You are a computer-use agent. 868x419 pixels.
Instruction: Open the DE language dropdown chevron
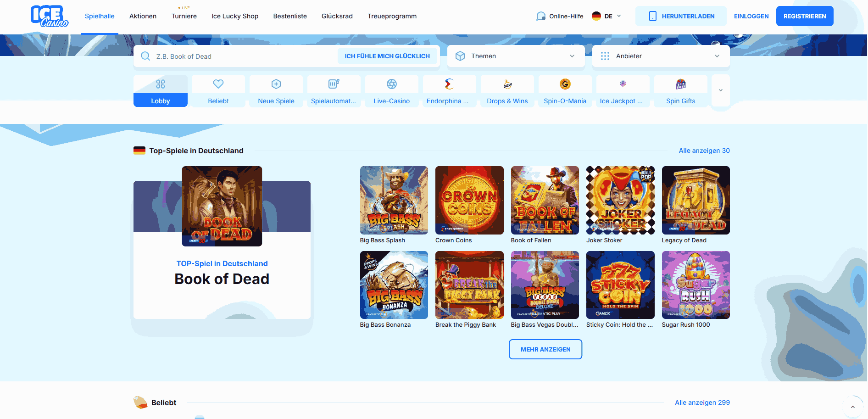pyautogui.click(x=619, y=16)
